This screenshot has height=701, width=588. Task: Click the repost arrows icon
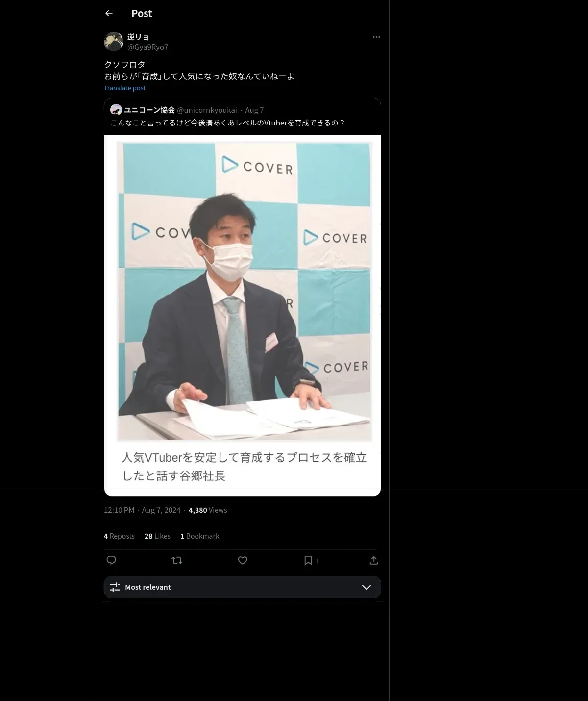(177, 560)
